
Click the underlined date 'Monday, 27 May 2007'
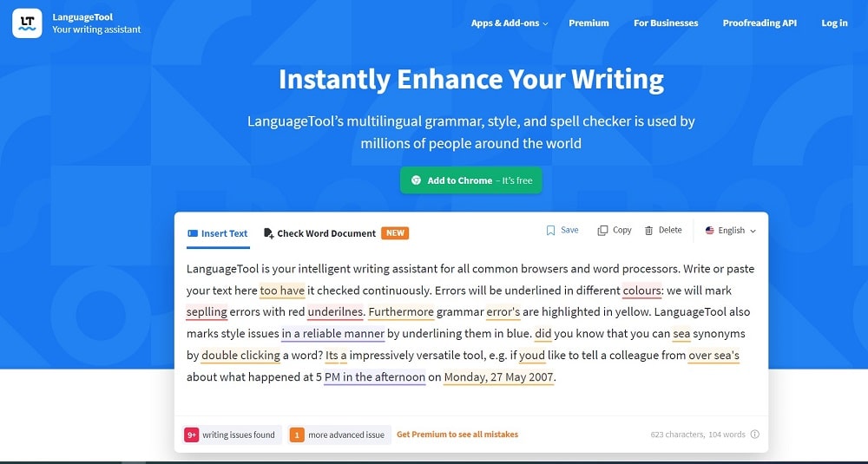point(499,377)
